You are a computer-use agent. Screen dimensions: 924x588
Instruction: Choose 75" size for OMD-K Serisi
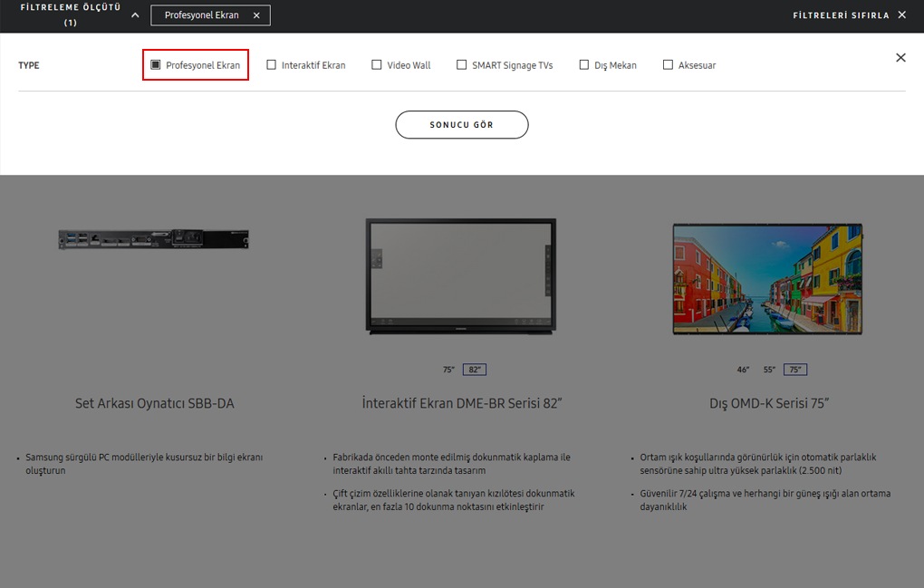(x=795, y=370)
